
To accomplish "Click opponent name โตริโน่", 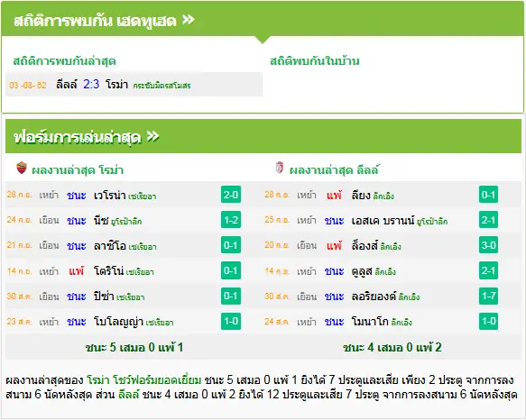I will click(x=109, y=271).
